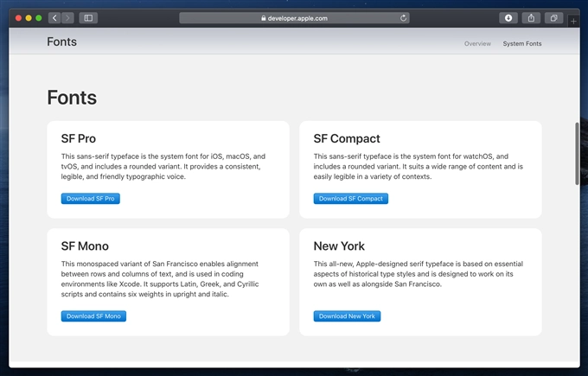Click the Download SF Pro button
The width and height of the screenshot is (588, 376).
point(91,198)
